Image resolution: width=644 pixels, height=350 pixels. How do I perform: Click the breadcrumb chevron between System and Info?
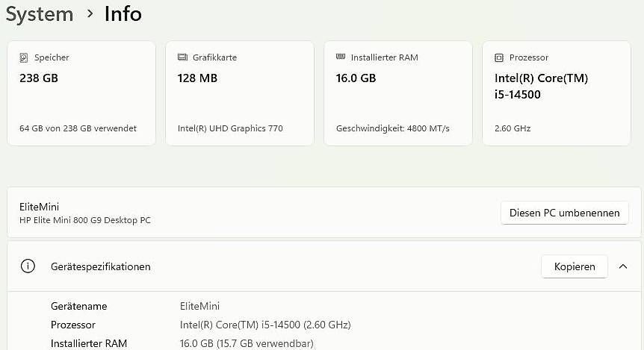click(x=90, y=14)
